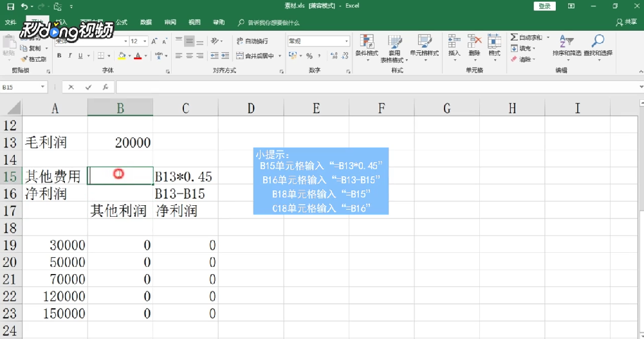The height and width of the screenshot is (339, 644).
Task: Click the Name Box showing B15
Action: pyautogui.click(x=24, y=87)
